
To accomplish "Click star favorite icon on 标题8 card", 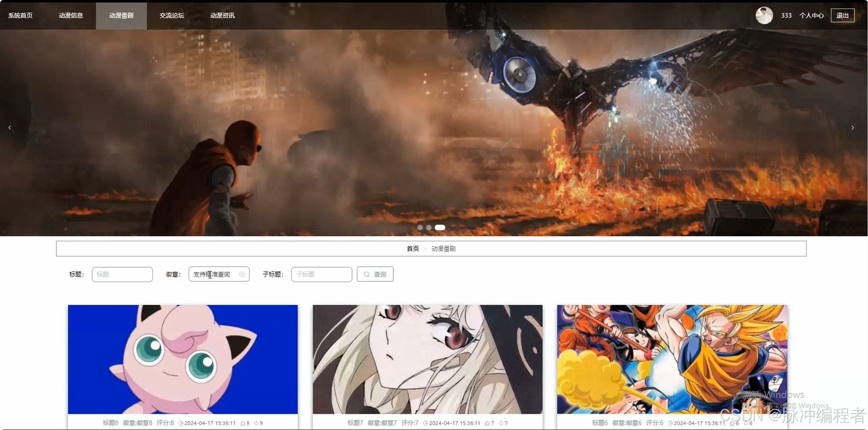I will 256,423.
